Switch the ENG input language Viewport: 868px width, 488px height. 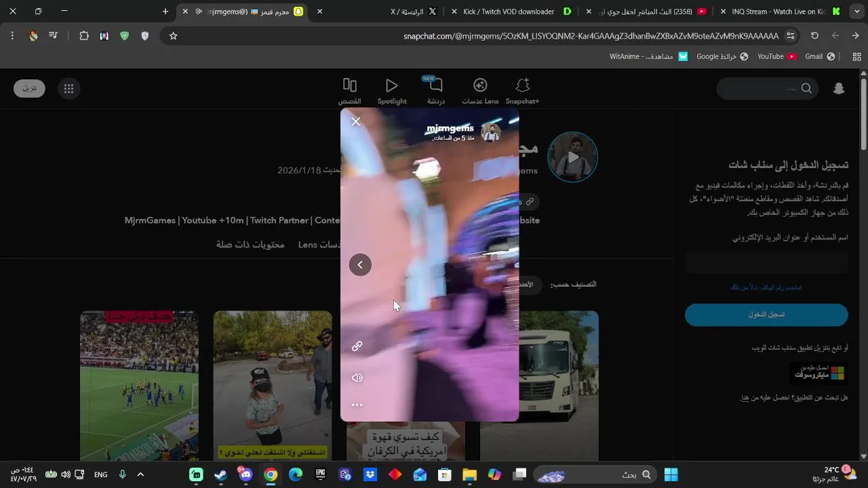(100, 474)
